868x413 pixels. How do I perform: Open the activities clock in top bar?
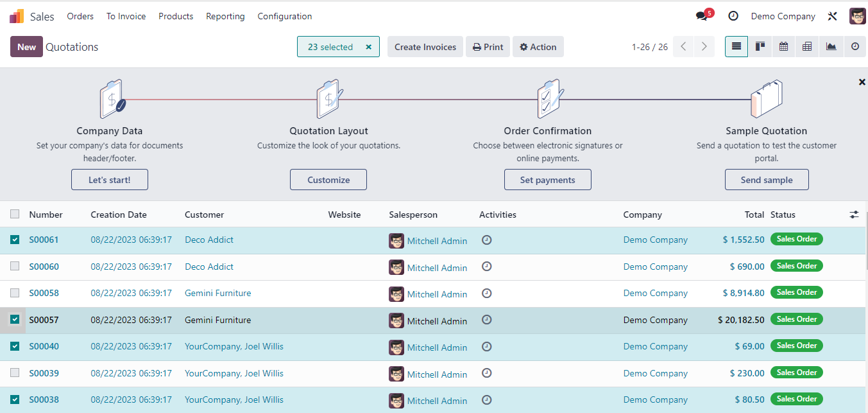pos(733,16)
